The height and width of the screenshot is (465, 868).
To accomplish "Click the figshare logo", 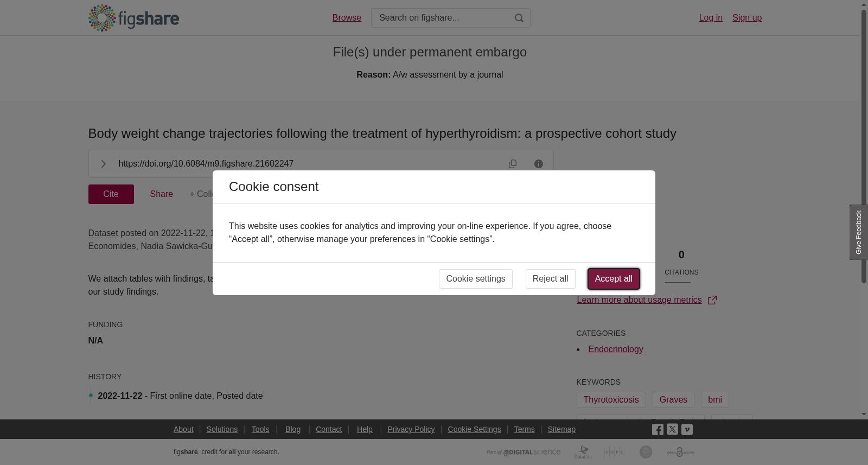I will click(x=133, y=18).
